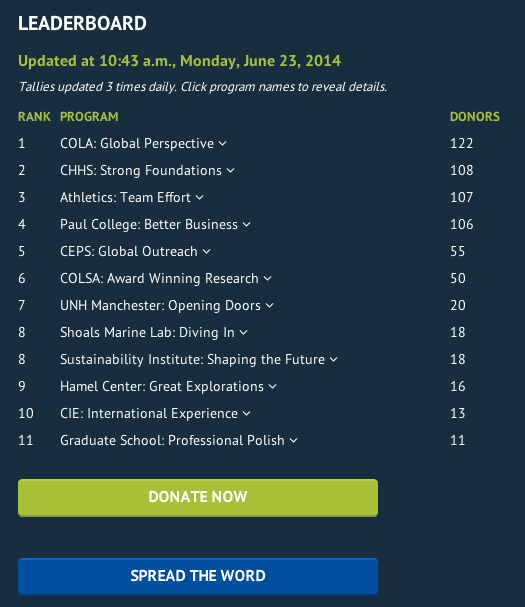Open the Hamel Center: Great Explorations link
This screenshot has height=607, width=525.
pyautogui.click(x=162, y=386)
